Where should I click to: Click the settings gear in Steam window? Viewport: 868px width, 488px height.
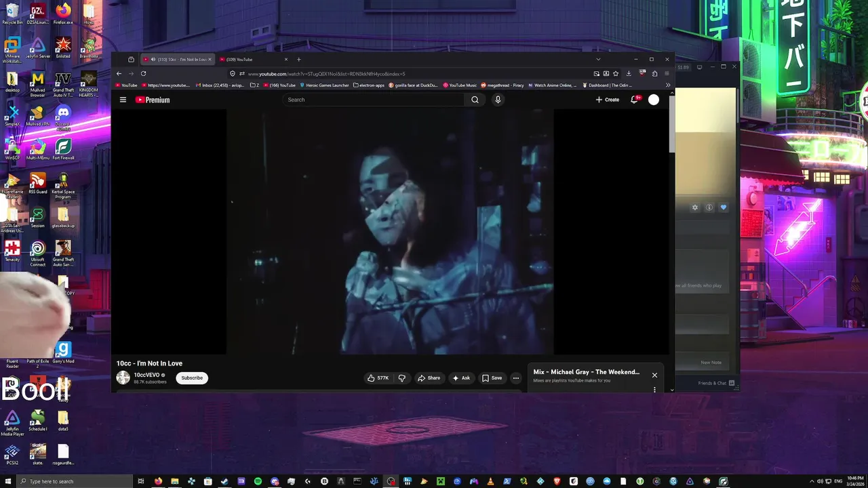[695, 207]
